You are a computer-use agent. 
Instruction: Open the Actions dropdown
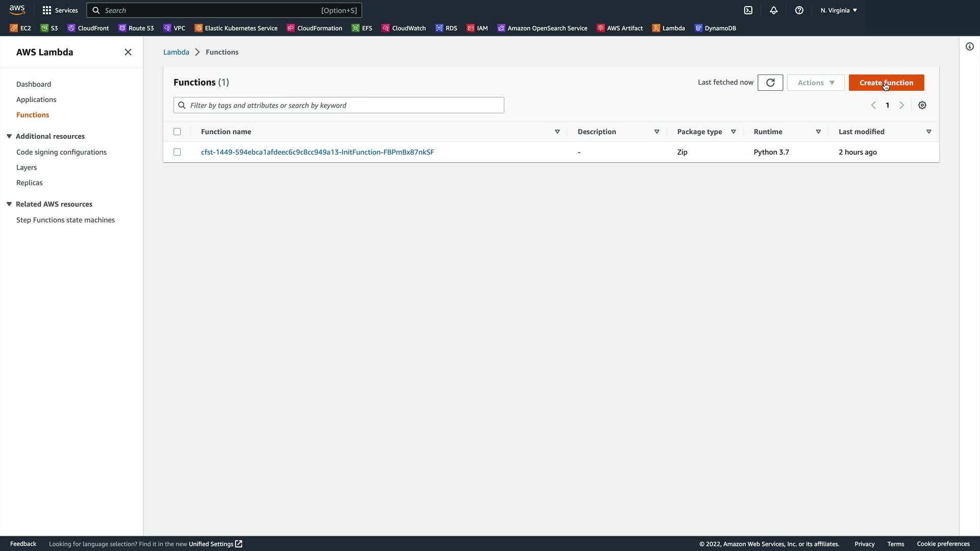[x=816, y=83]
